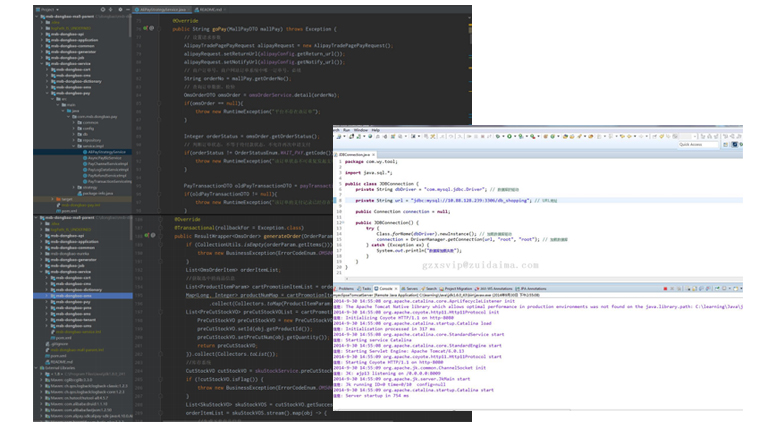Select AsyncPayBizService class in the project tree
This screenshot has height=428, width=783.
click(104, 158)
